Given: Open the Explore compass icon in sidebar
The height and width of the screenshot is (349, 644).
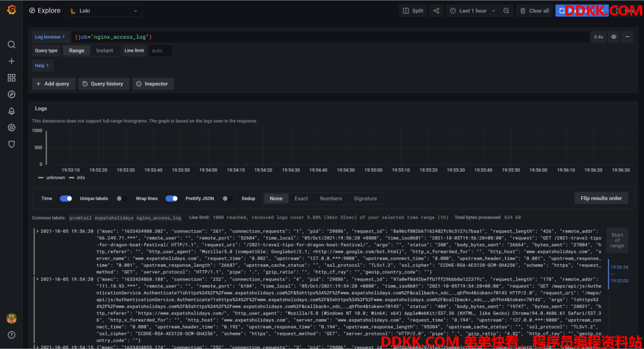Looking at the screenshot, I should point(11,94).
